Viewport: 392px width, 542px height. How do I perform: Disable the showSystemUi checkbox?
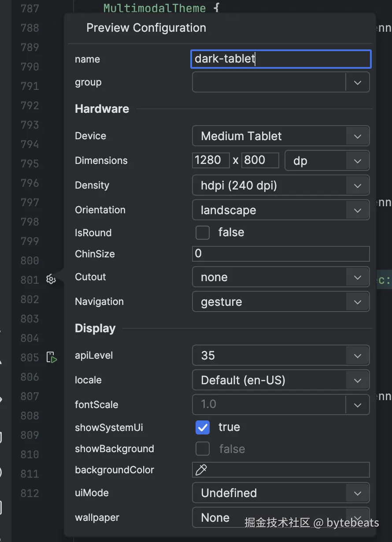pos(203,427)
